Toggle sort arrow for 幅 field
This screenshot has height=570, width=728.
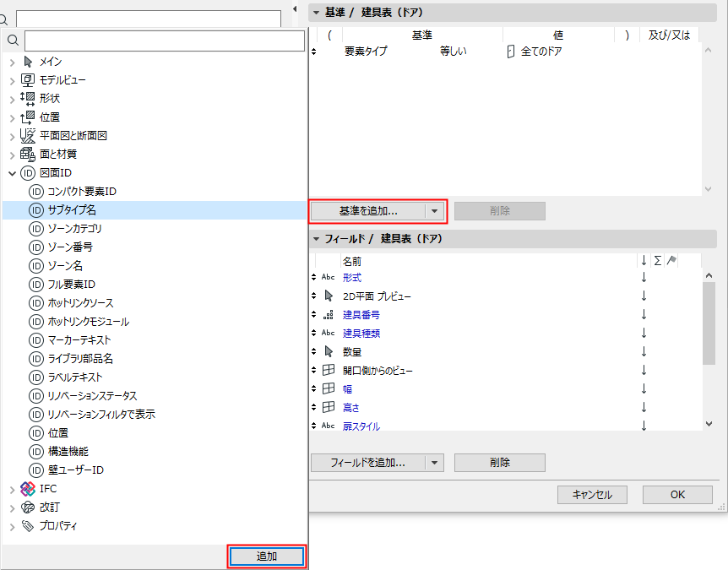[644, 388]
